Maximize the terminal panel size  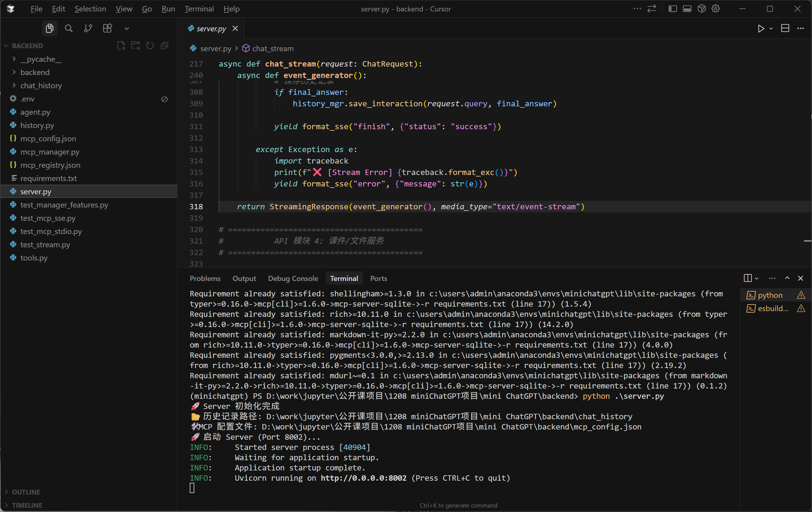[787, 278]
